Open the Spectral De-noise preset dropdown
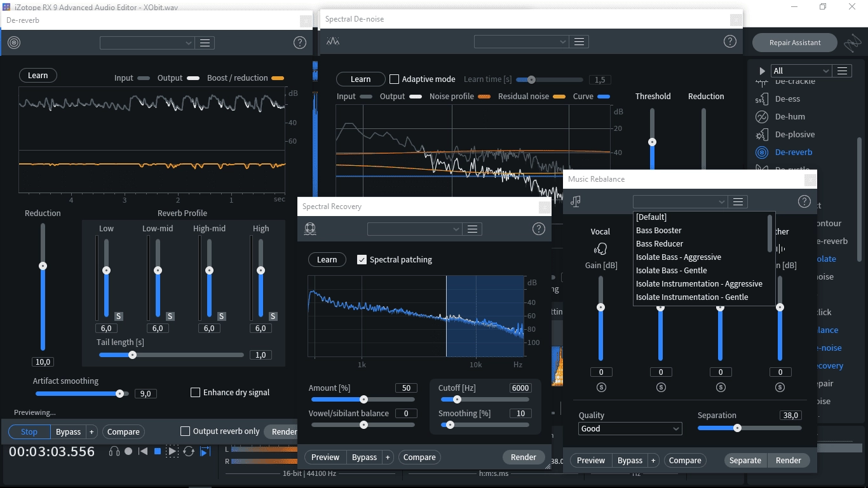The image size is (868, 488). coord(522,41)
